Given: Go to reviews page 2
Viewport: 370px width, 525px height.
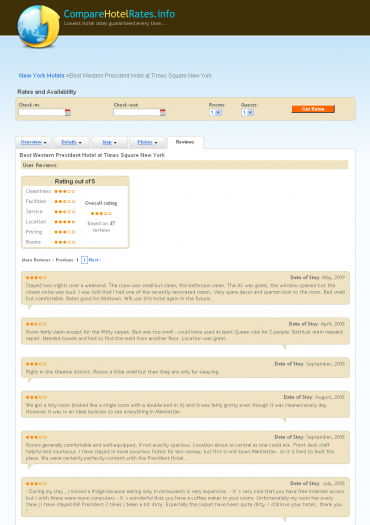Looking at the screenshot, I should pos(84,260).
